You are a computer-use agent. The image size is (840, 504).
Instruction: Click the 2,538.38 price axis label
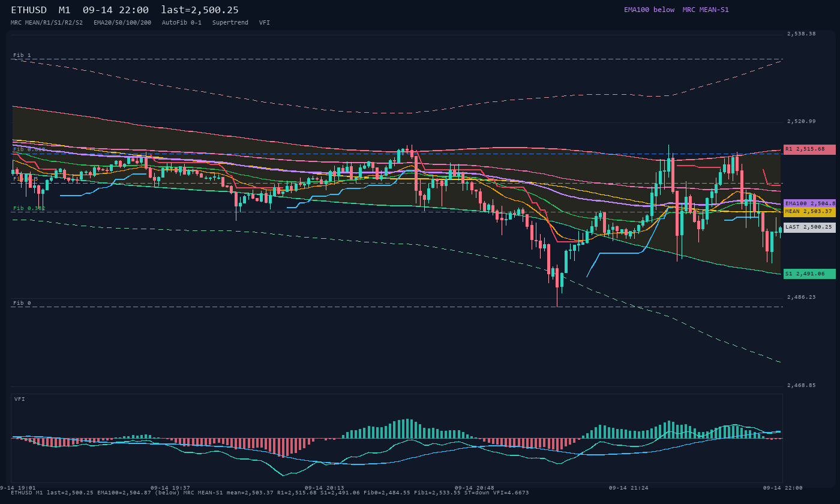coord(802,34)
